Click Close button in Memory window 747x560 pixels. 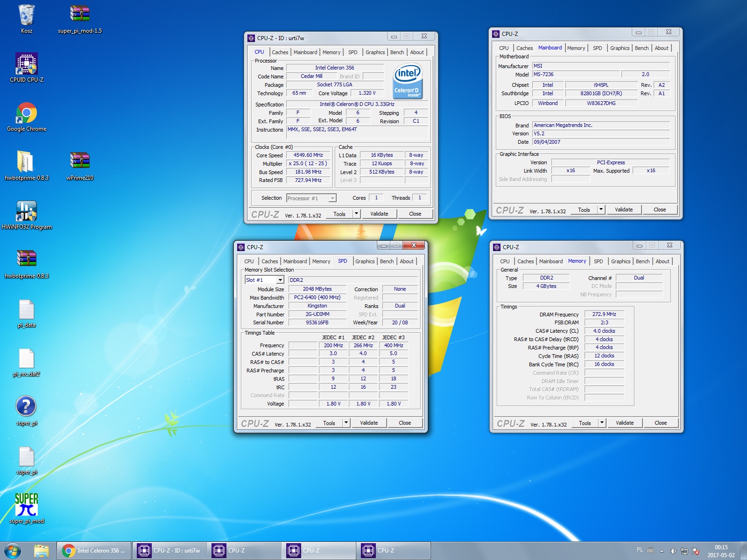click(x=661, y=423)
